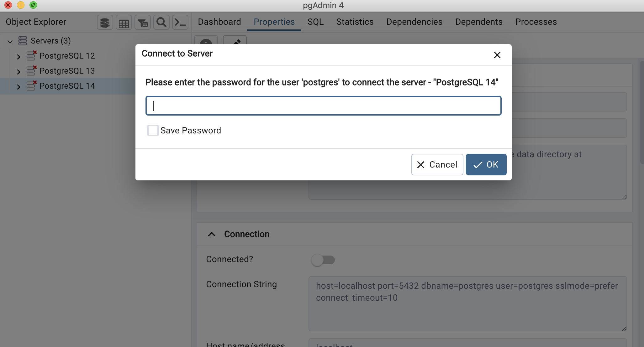Collapse the Servers (3) tree group
The image size is (644, 347).
coord(10,41)
